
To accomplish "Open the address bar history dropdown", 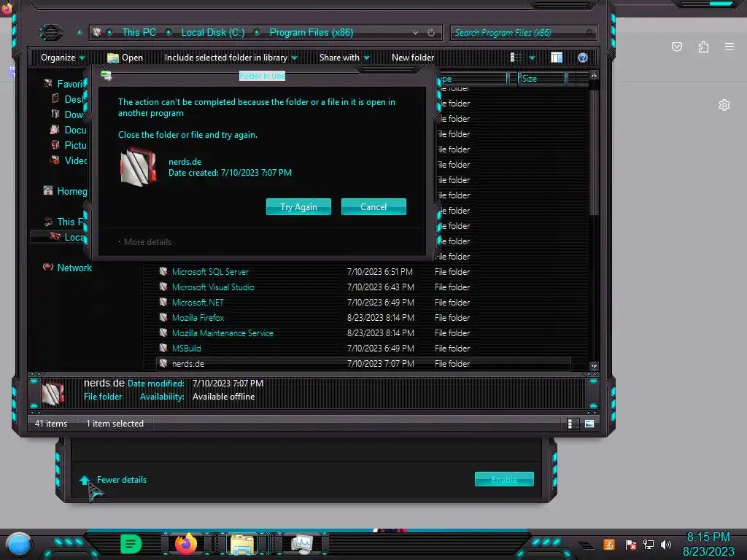I will (415, 32).
